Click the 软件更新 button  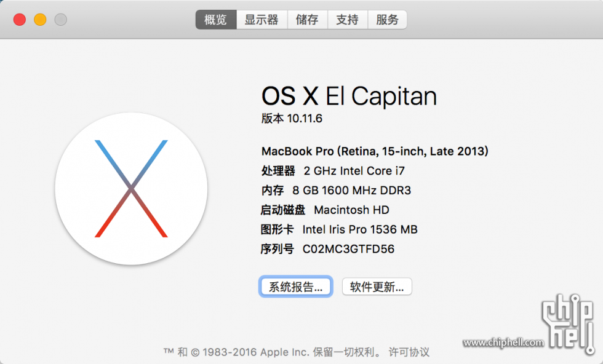tap(377, 287)
